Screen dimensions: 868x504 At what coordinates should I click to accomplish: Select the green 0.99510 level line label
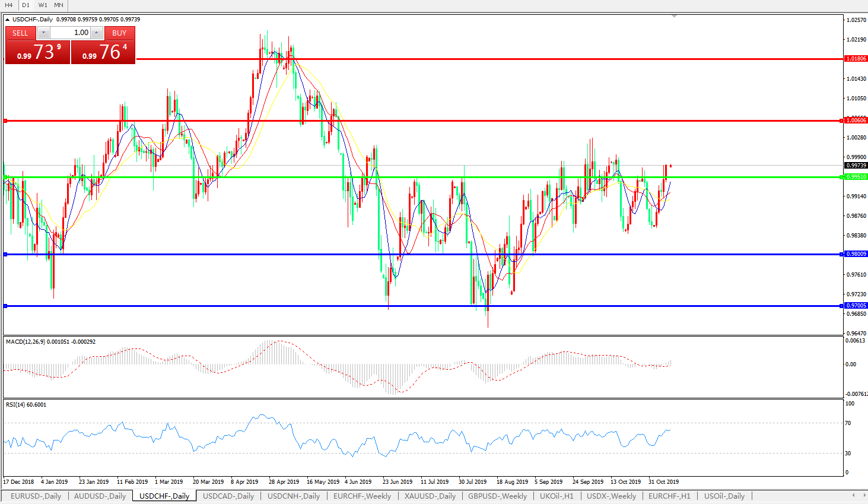click(856, 177)
